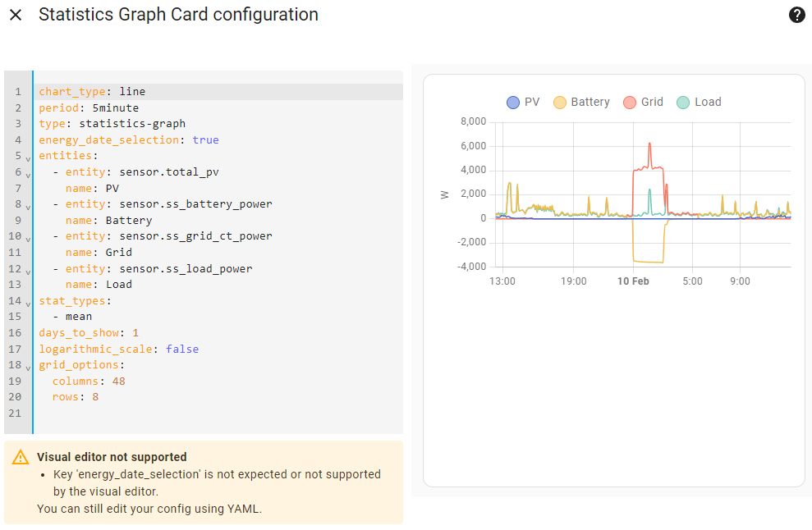Image resolution: width=812 pixels, height=530 pixels.
Task: Toggle Grid series in chart legend
Action: tap(643, 102)
